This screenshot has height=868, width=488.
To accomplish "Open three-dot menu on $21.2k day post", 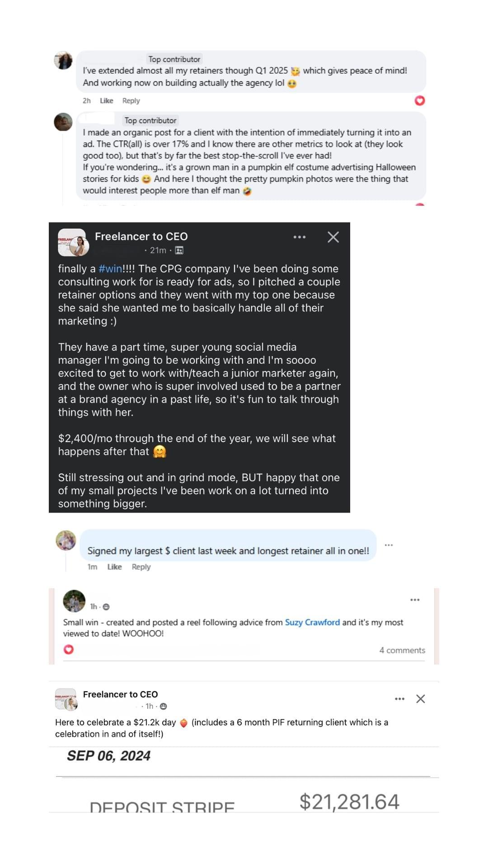I will 399,699.
